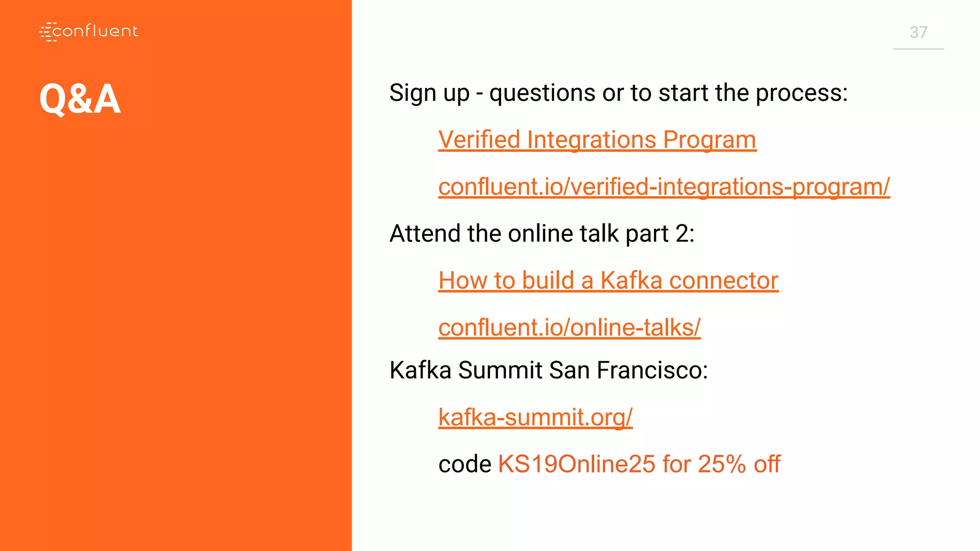This screenshot has height=551, width=980.
Task: Click the 'for 25% off' text
Action: click(x=722, y=464)
